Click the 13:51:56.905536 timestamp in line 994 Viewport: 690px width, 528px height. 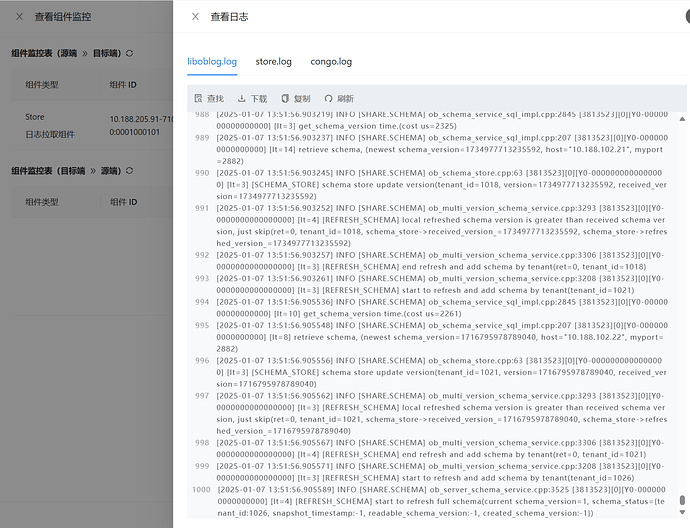[x=300, y=302]
